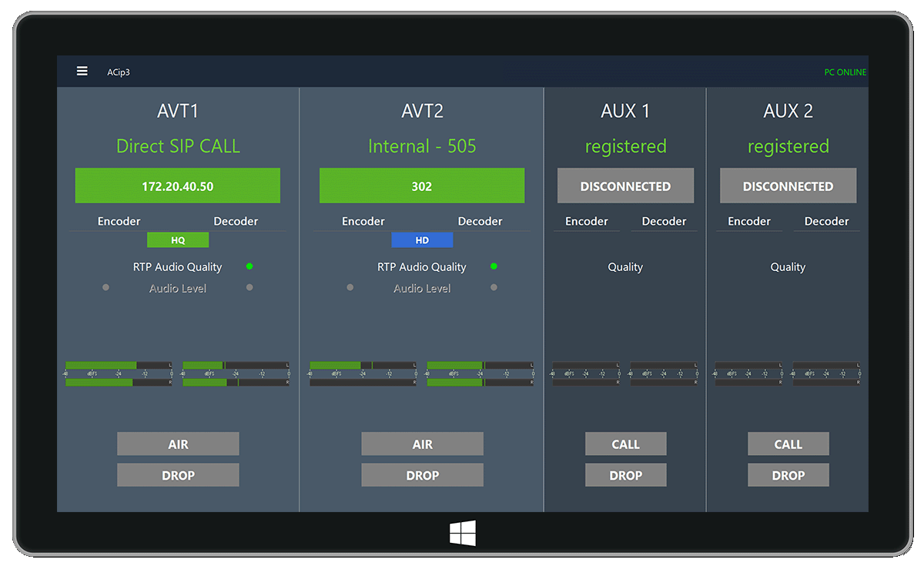
Task: Click AVT1 encoder audio level meter
Action: coord(119,373)
